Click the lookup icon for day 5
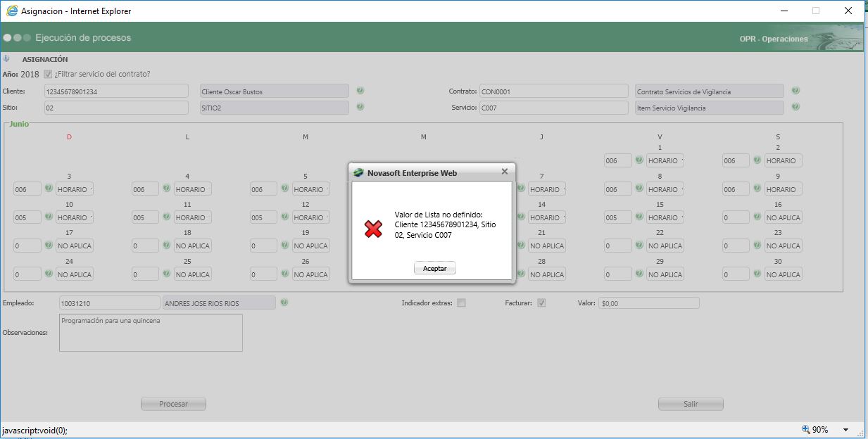 pos(285,189)
